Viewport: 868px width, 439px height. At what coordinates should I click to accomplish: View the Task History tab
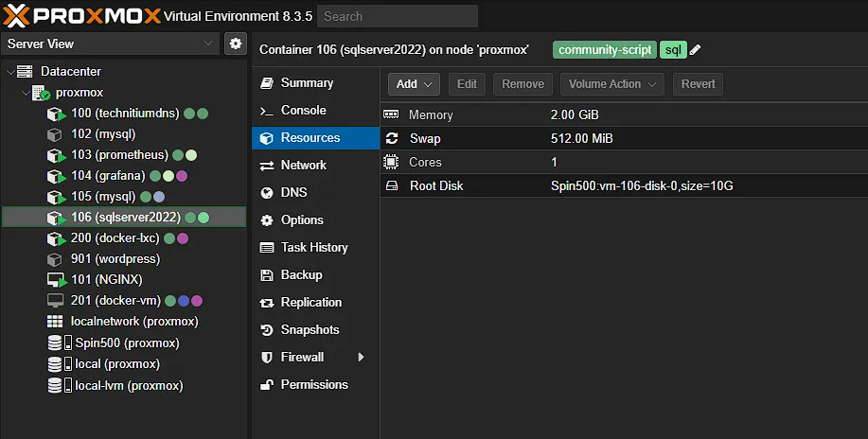tap(315, 248)
